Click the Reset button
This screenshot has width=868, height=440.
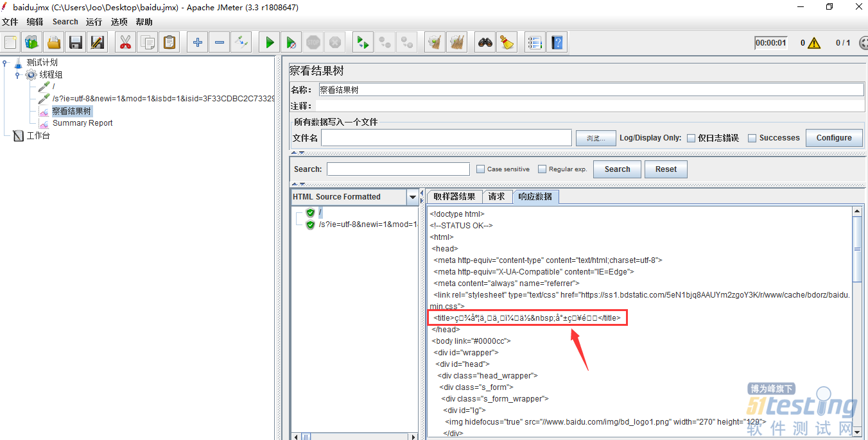[x=666, y=169]
